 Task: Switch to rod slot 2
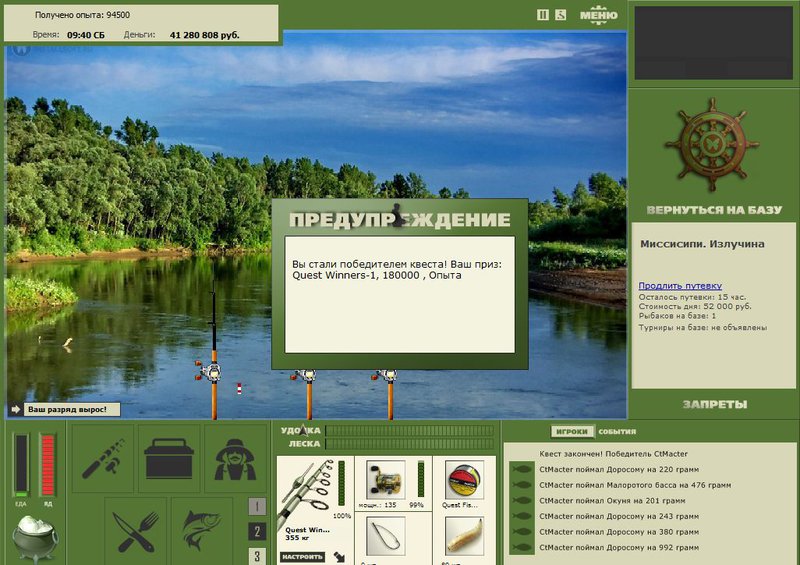click(x=257, y=532)
